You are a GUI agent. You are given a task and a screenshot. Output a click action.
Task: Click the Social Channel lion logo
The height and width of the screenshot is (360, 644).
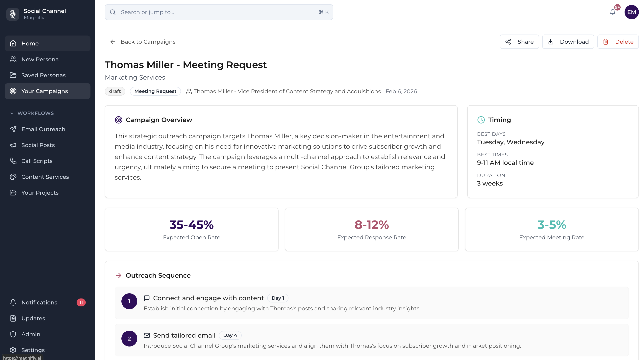coord(12,14)
